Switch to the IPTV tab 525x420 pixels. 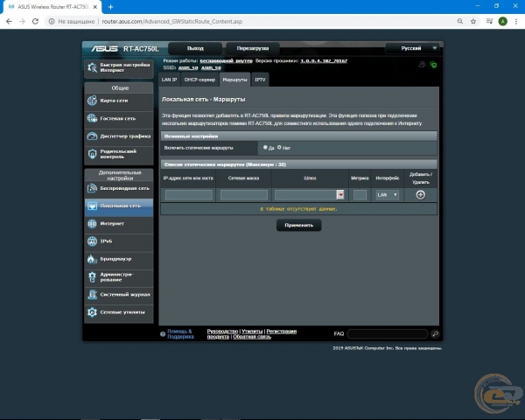pos(260,79)
